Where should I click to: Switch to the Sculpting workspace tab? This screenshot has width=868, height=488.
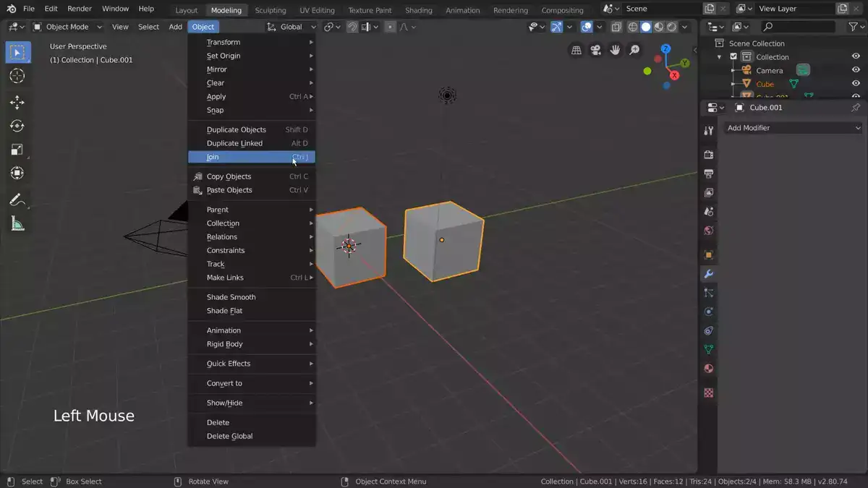pyautogui.click(x=270, y=10)
